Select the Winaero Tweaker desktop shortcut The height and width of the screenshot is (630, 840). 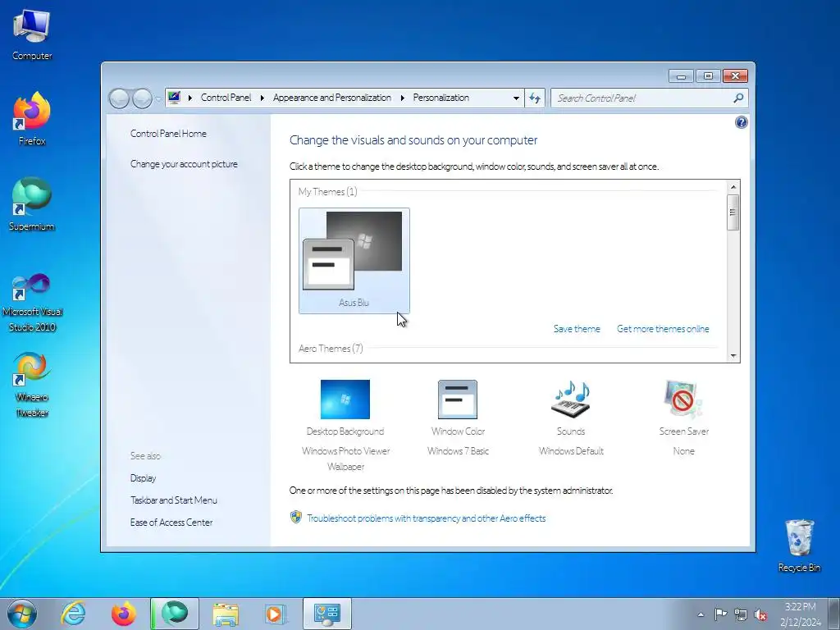click(32, 385)
